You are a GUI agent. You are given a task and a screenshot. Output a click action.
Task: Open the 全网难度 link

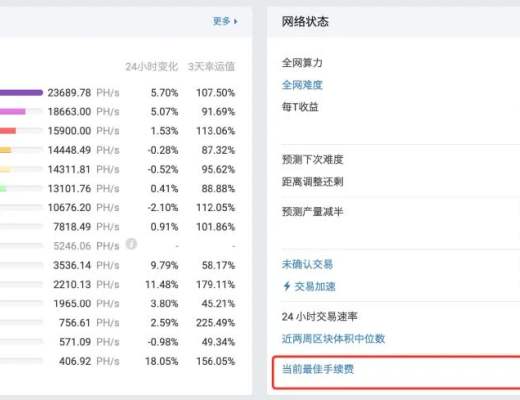tap(302, 85)
